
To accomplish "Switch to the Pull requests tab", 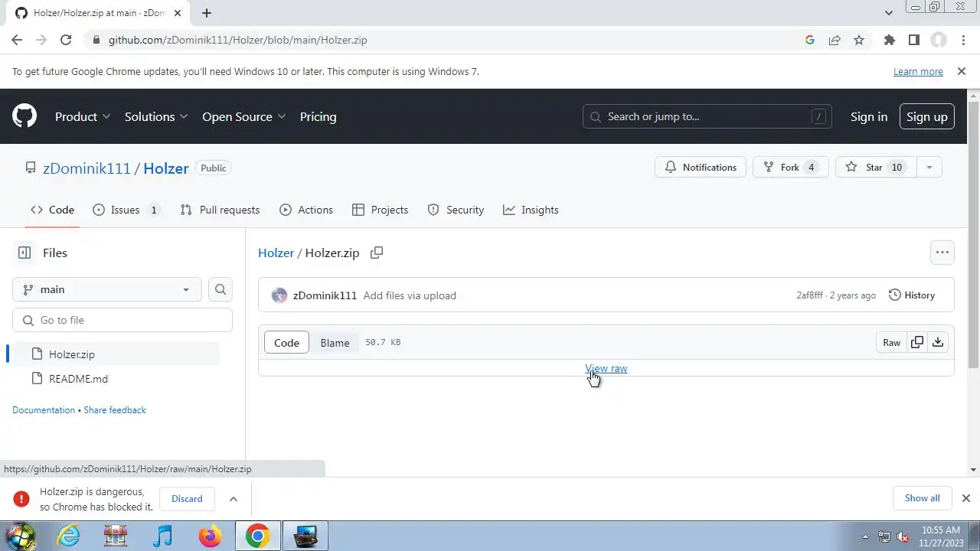I will [x=220, y=210].
